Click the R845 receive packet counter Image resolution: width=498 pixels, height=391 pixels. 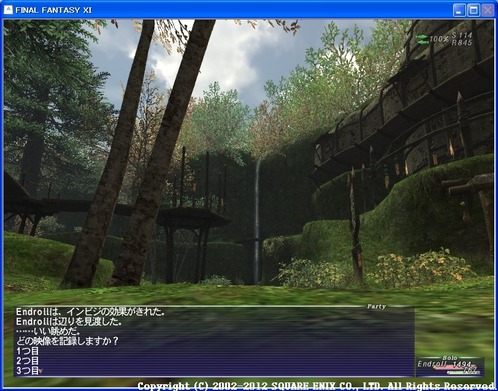point(462,42)
